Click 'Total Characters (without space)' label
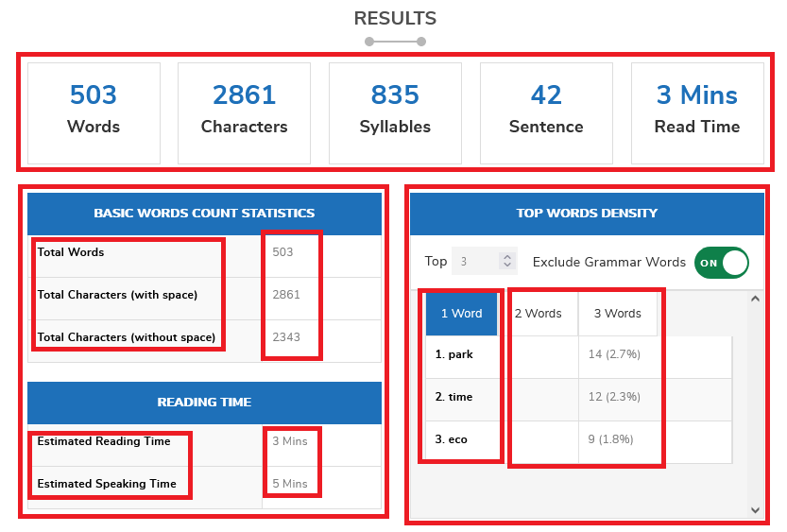The width and height of the screenshot is (787, 532). [x=127, y=336]
